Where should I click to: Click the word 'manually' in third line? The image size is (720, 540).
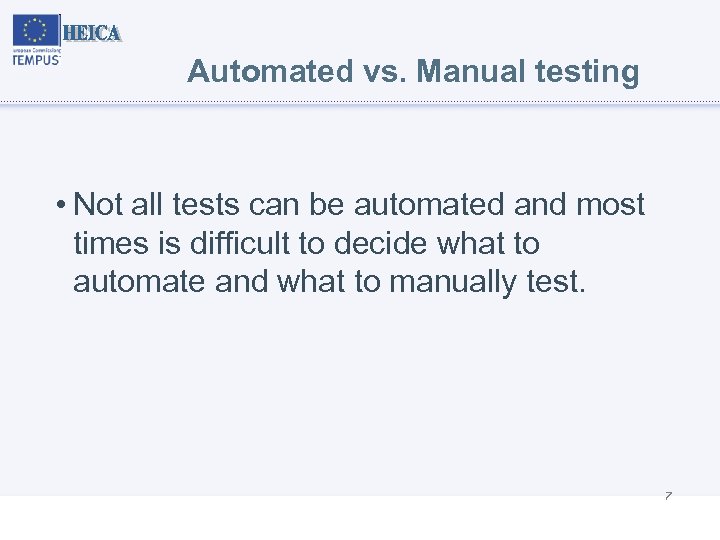(452, 282)
